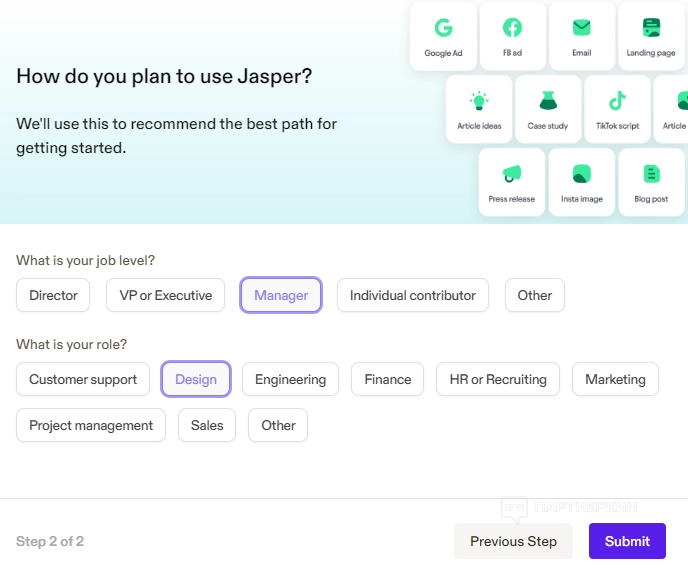Select Director as job level
This screenshot has width=688, height=576.
click(x=53, y=295)
